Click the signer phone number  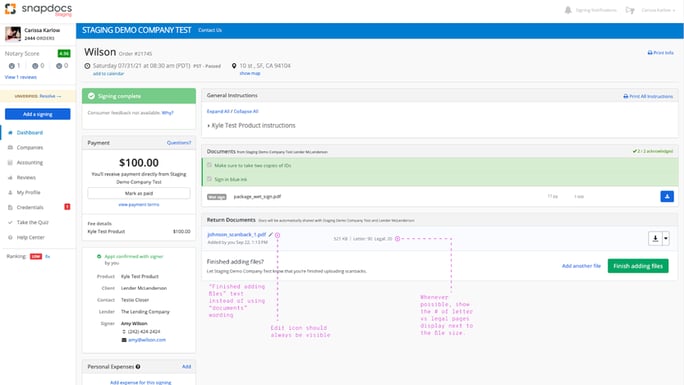144,332
